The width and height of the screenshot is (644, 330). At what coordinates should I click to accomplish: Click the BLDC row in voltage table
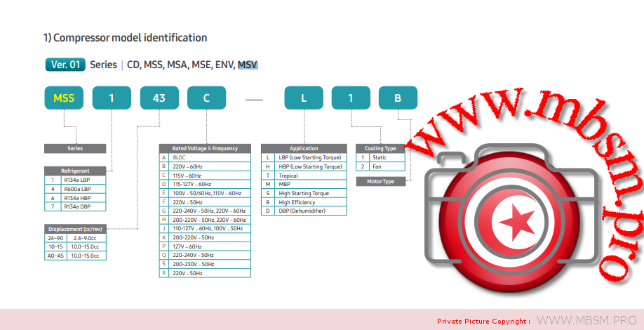[205, 157]
